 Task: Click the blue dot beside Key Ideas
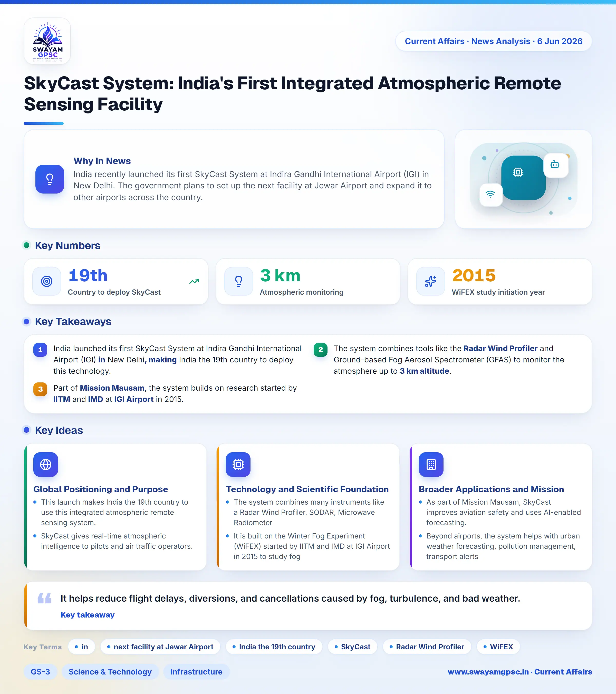[x=26, y=430]
